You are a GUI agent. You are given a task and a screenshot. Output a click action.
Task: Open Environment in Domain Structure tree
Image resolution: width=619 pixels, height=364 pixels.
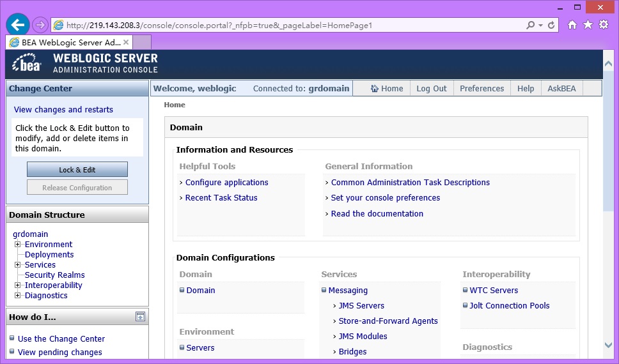49,245
